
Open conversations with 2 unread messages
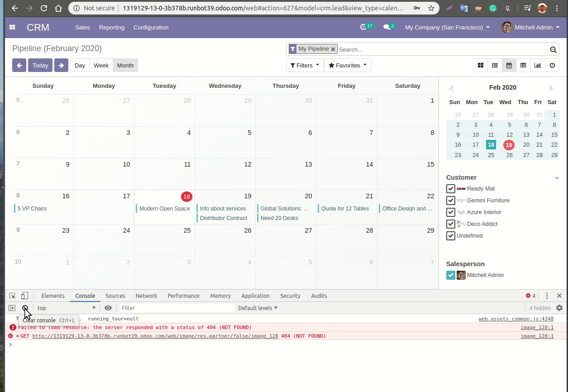tap(388, 27)
